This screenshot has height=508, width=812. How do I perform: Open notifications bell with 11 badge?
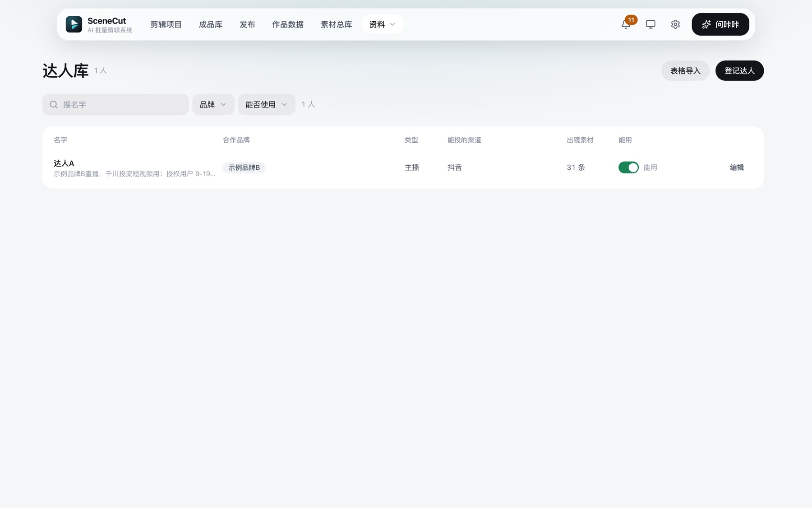pos(626,24)
